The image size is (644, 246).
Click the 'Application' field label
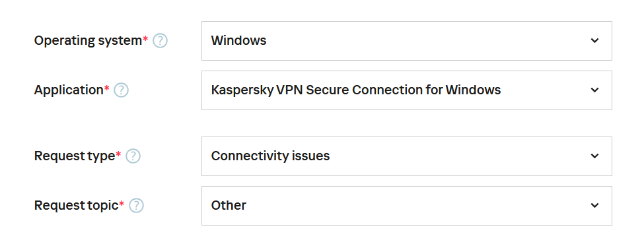[x=69, y=90]
